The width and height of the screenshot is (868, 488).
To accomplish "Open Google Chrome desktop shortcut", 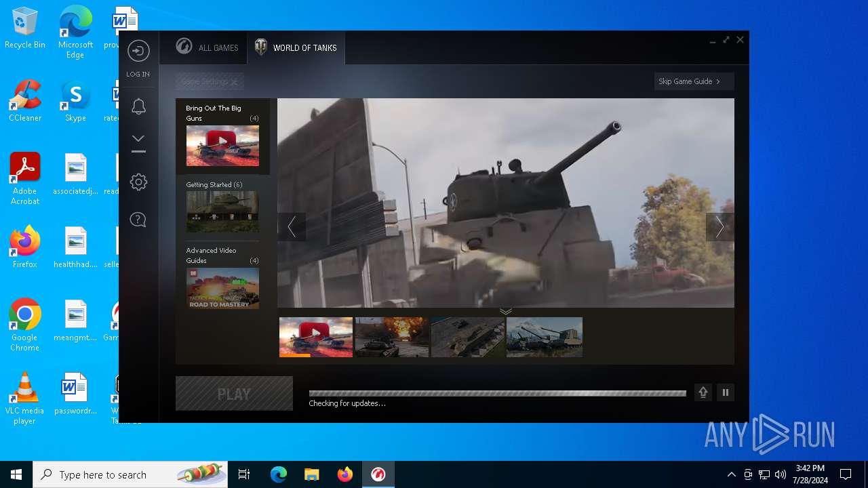I will (x=25, y=325).
